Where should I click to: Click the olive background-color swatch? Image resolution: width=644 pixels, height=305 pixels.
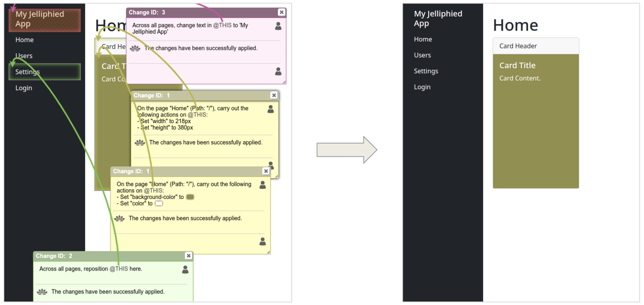tap(190, 197)
